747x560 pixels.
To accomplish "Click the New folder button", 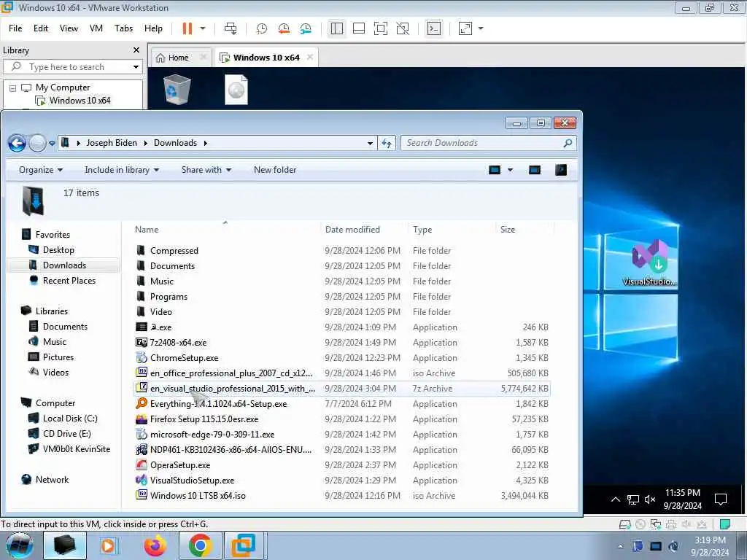I will (275, 170).
